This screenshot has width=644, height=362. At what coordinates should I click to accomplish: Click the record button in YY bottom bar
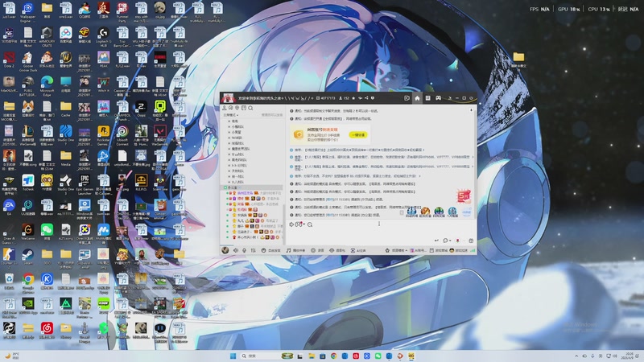click(x=317, y=250)
